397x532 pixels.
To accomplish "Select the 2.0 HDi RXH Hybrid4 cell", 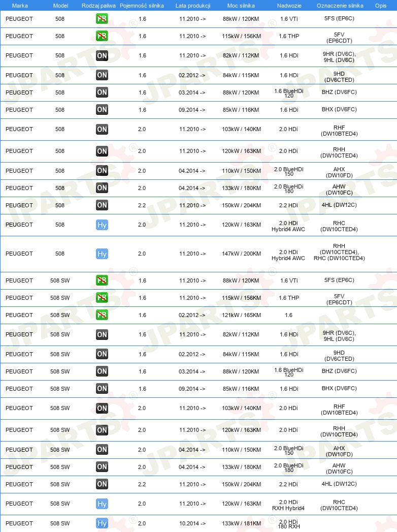I will click(288, 505).
